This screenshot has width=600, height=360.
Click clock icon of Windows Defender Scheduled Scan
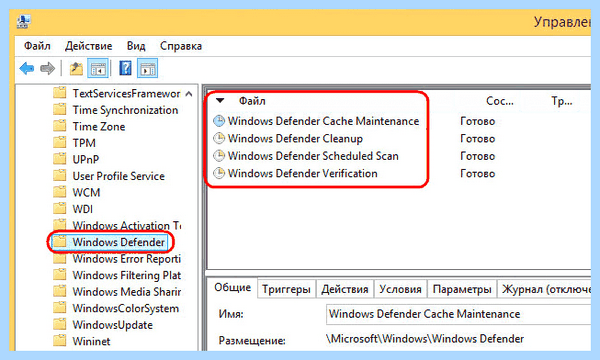pos(219,156)
